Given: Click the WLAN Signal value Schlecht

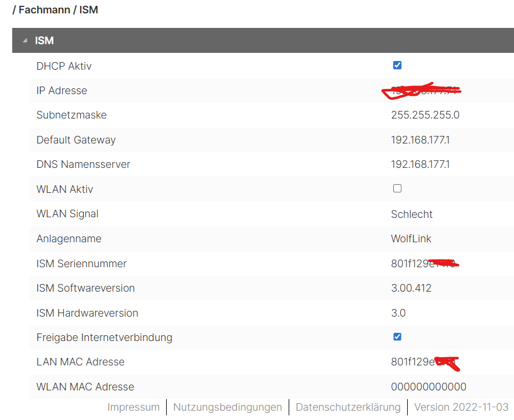Looking at the screenshot, I should click(412, 214).
